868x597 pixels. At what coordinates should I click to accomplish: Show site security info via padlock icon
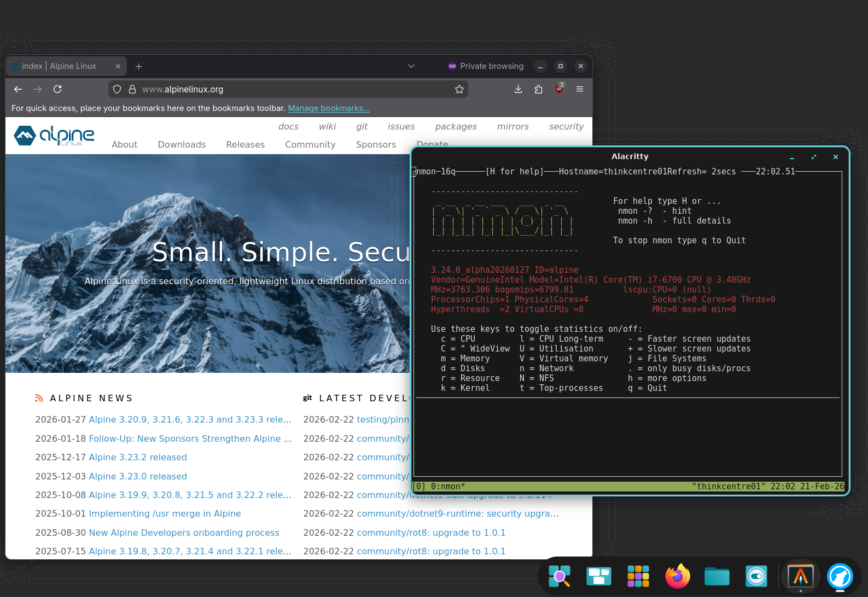tap(132, 89)
